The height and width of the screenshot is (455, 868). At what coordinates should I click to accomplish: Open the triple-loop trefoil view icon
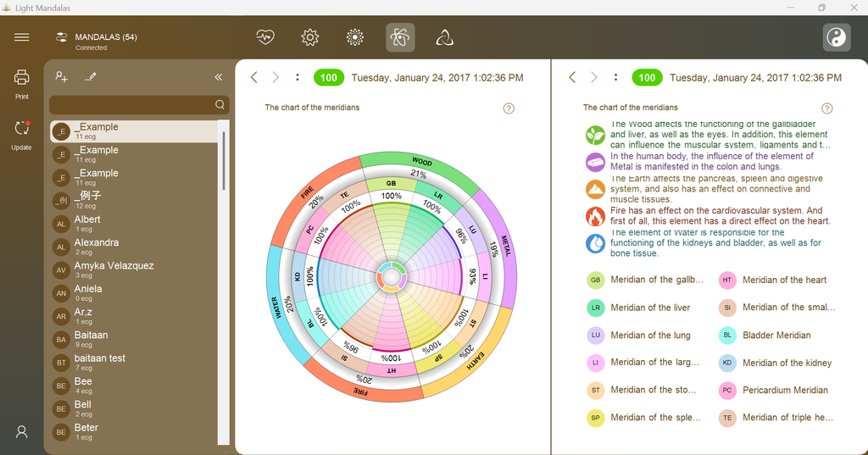pos(444,37)
